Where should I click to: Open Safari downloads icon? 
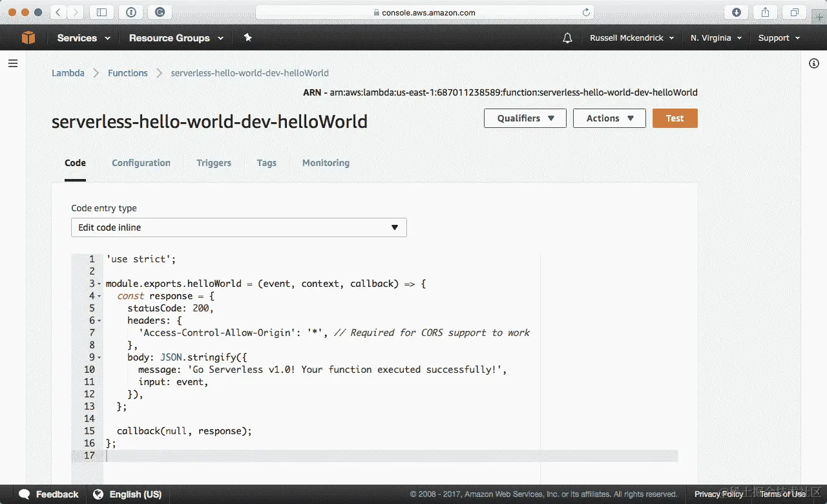pyautogui.click(x=736, y=12)
